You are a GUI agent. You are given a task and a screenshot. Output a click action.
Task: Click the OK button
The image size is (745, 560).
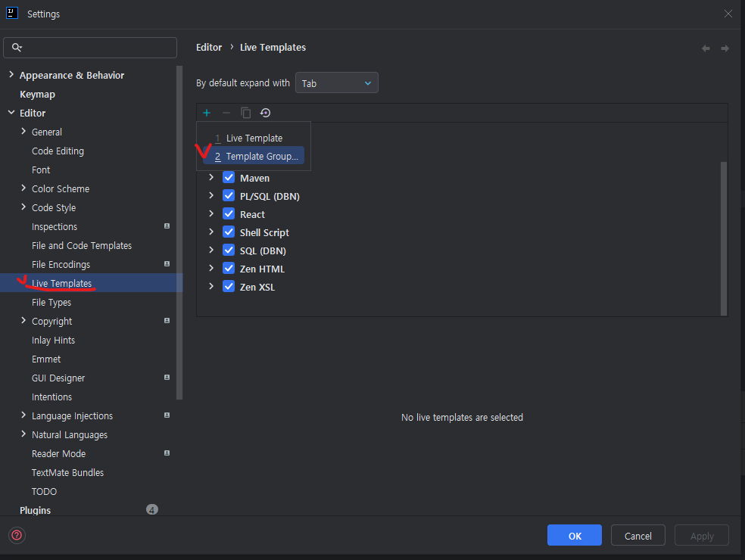point(575,535)
